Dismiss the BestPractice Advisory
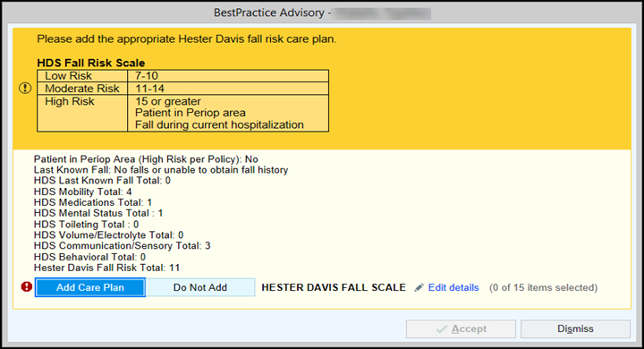This screenshot has height=349, width=644. [x=575, y=328]
